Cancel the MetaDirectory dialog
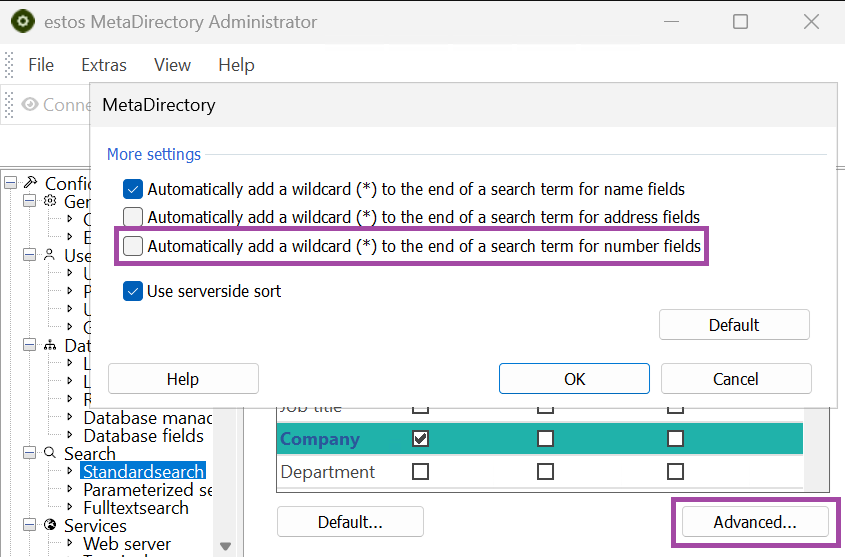Image resolution: width=845 pixels, height=557 pixels. [x=736, y=379]
